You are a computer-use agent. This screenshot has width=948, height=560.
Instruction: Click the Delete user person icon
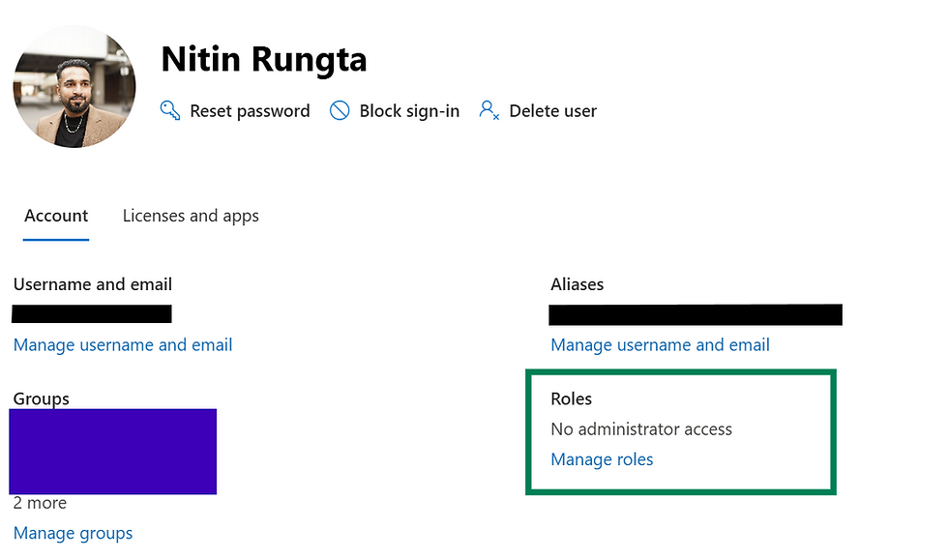coord(489,110)
